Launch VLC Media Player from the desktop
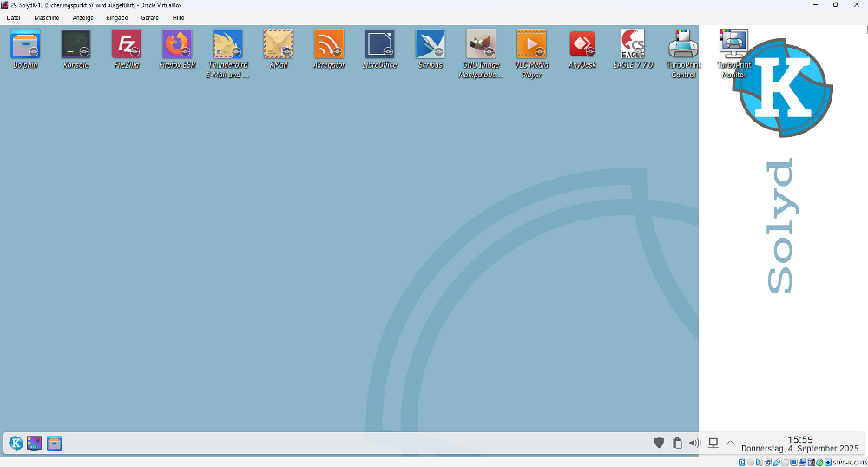 (531, 44)
